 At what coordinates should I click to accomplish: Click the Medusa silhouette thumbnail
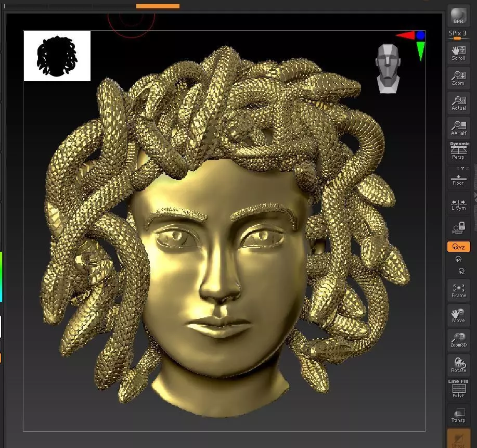click(x=57, y=56)
